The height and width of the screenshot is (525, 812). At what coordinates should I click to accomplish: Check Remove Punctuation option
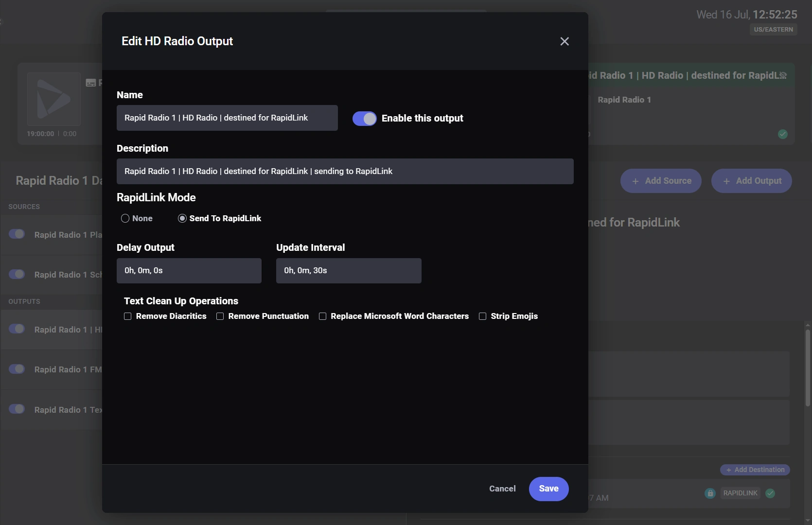pos(220,316)
